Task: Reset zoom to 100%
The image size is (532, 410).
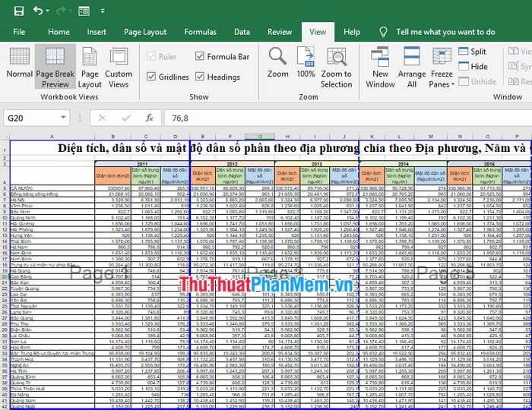Action: (x=306, y=64)
